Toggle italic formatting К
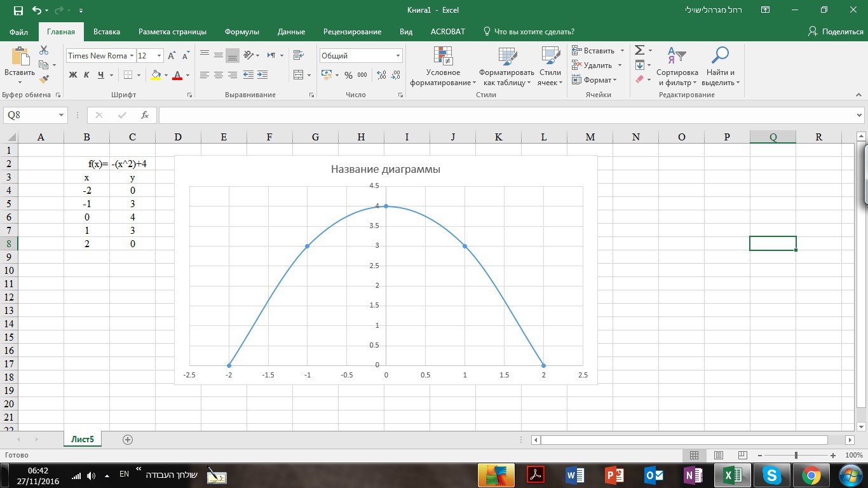Viewport: 868px width, 488px height. click(x=87, y=75)
